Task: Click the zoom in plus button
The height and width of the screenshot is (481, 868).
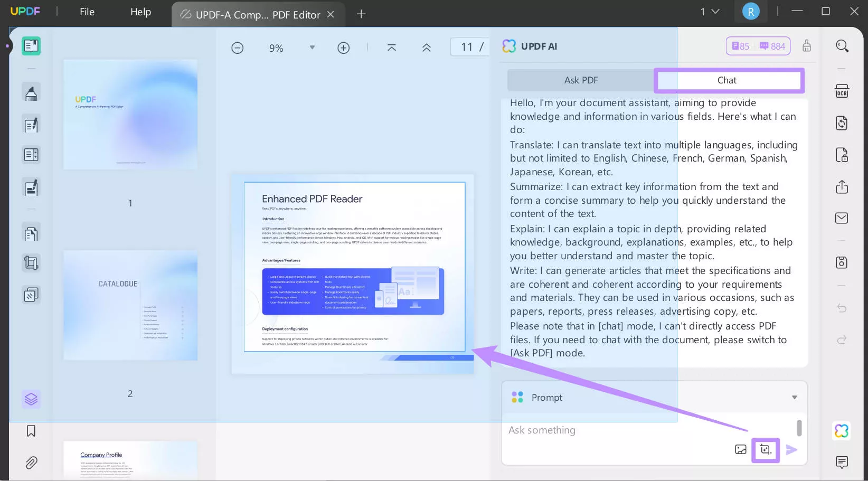Action: (x=343, y=48)
